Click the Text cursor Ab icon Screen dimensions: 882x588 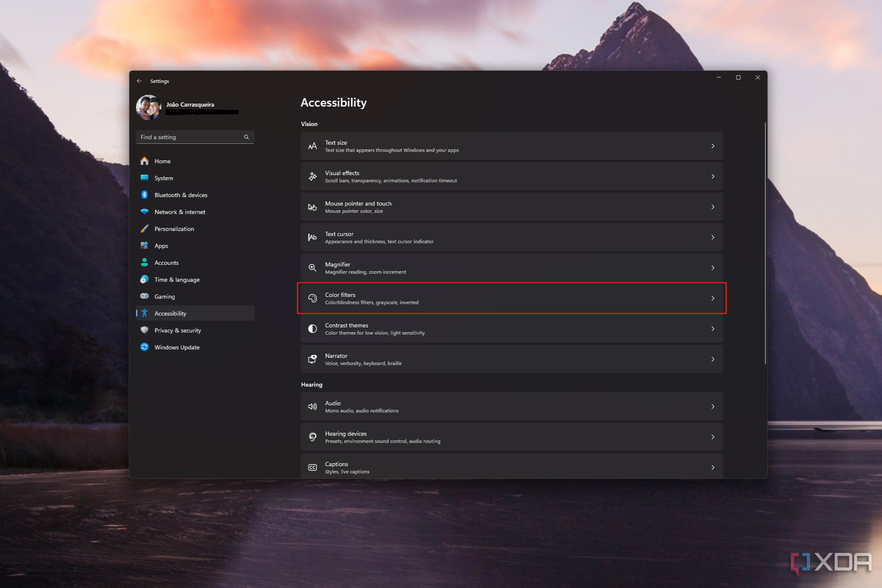coord(312,237)
